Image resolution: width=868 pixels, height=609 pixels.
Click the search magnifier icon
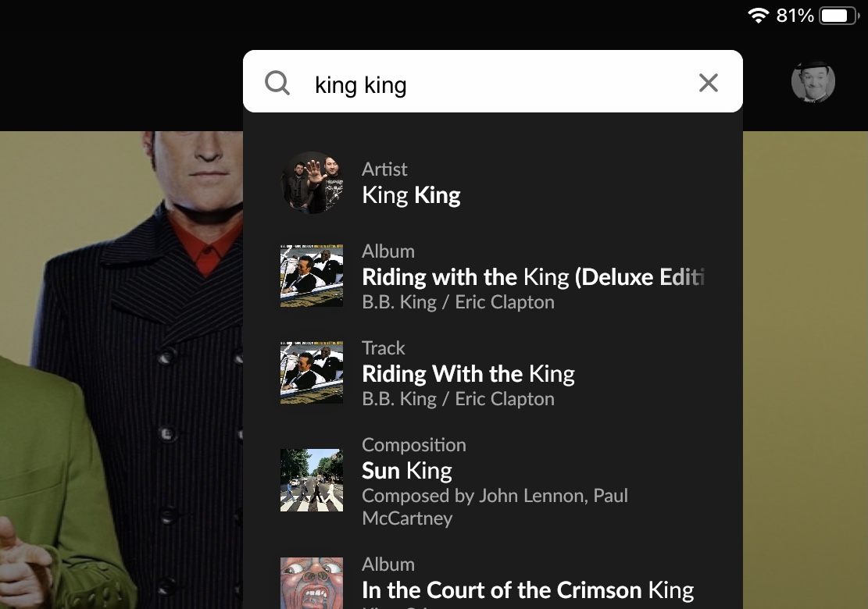(x=277, y=83)
